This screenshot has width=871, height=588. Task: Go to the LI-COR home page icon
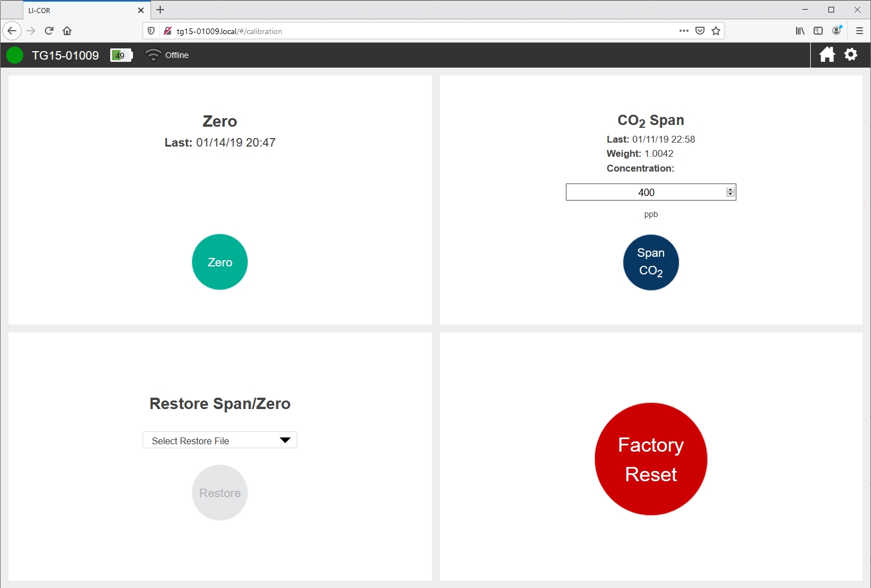tap(827, 55)
